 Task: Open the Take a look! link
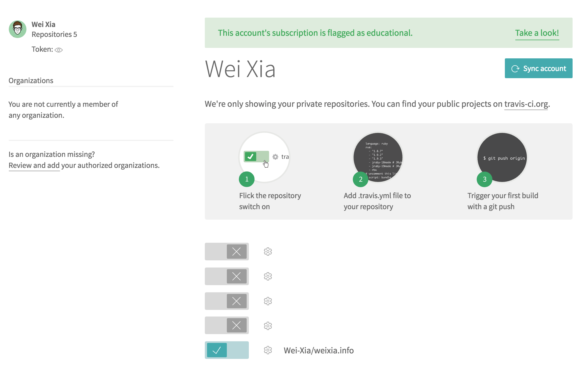pyautogui.click(x=537, y=33)
